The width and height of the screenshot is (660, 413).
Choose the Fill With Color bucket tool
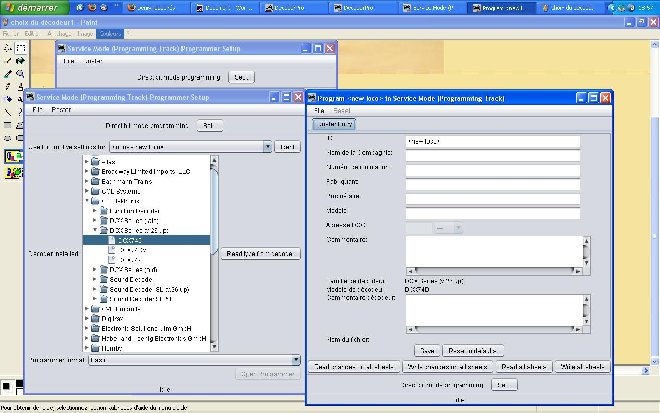(20, 61)
